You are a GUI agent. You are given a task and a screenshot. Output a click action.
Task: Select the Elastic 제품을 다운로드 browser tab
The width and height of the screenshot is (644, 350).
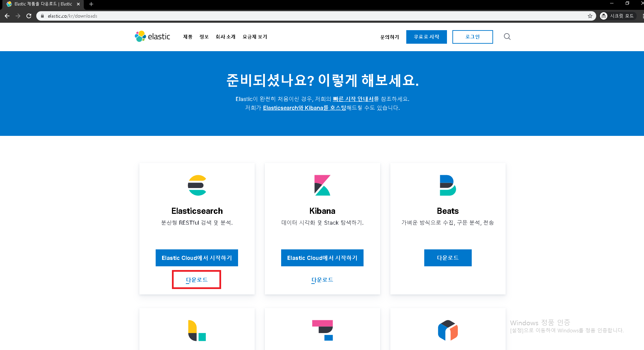pyautogui.click(x=43, y=4)
